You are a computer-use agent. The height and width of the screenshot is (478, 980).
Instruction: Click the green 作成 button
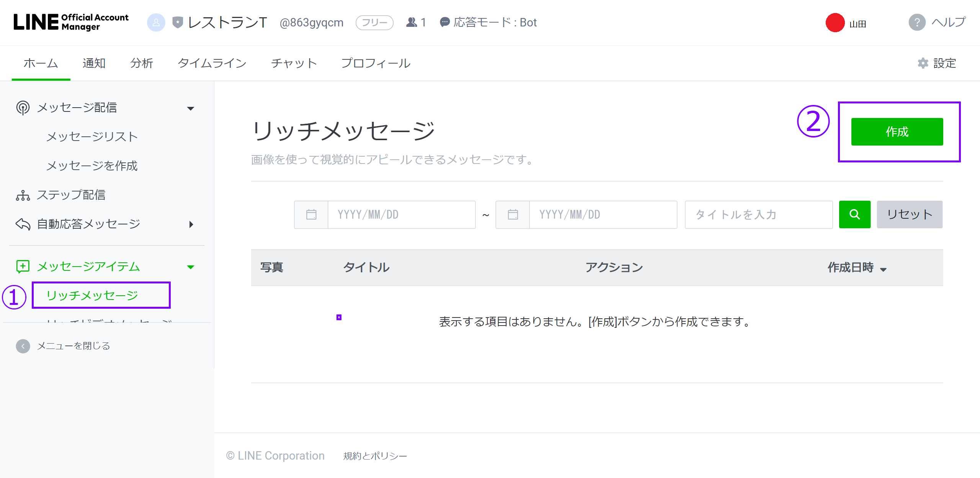tap(897, 132)
